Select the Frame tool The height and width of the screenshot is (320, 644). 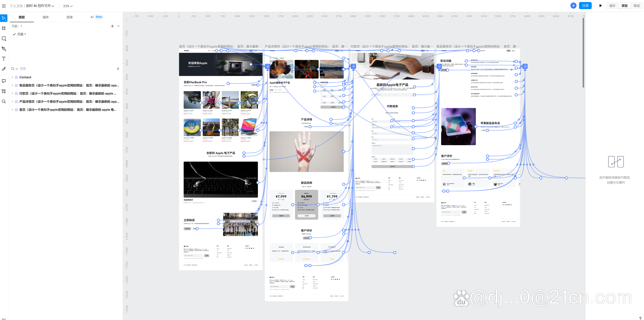tap(4, 28)
